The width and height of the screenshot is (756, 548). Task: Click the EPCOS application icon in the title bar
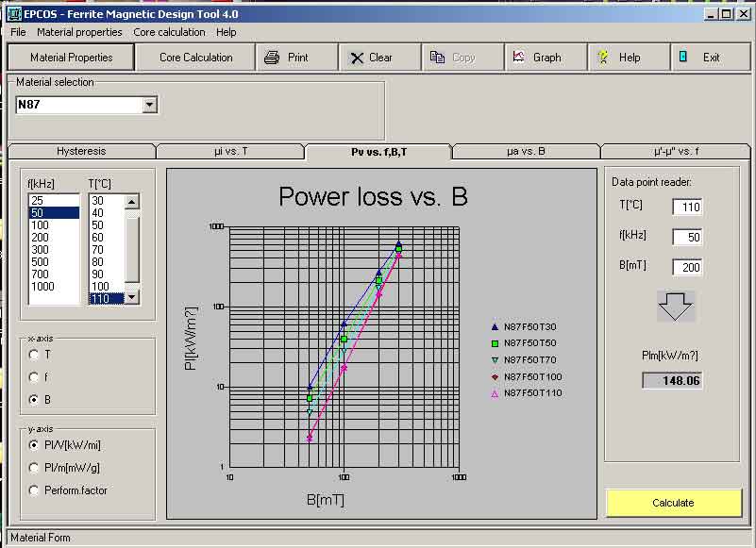(14, 14)
